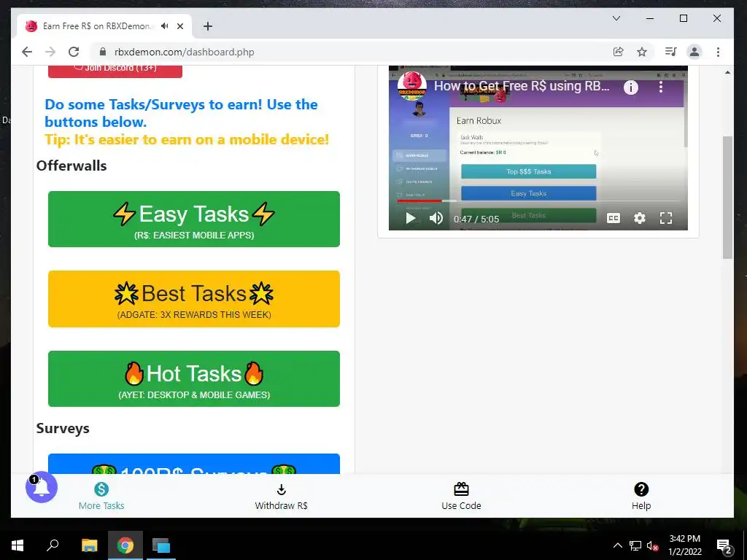Go to More Tasks in bottom nav

pos(101,496)
